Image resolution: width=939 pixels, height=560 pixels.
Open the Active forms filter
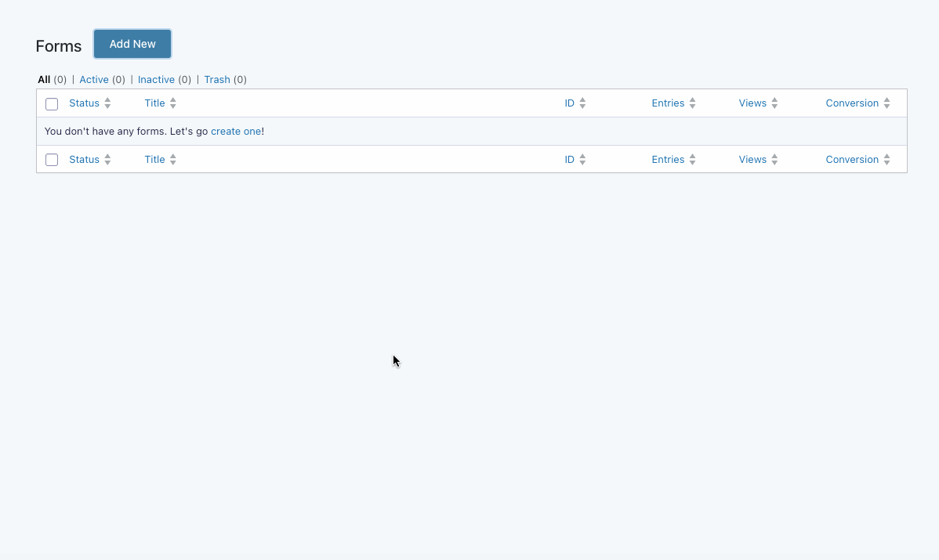click(x=94, y=79)
